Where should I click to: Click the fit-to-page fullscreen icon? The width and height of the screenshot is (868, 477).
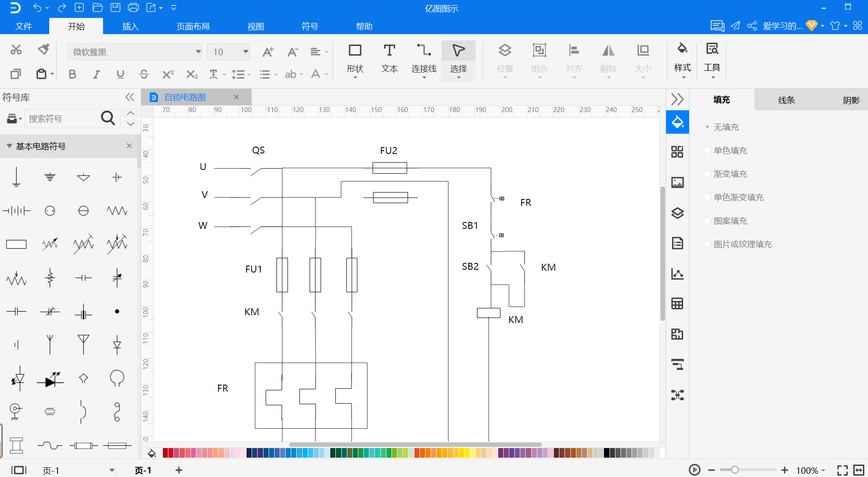pyautogui.click(x=842, y=470)
